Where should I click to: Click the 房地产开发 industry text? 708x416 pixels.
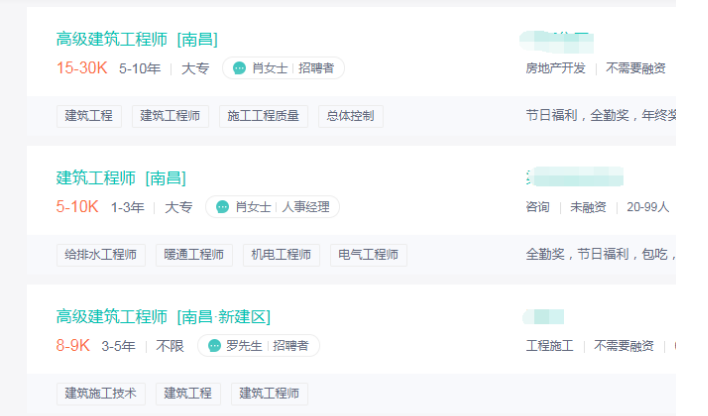click(x=555, y=68)
